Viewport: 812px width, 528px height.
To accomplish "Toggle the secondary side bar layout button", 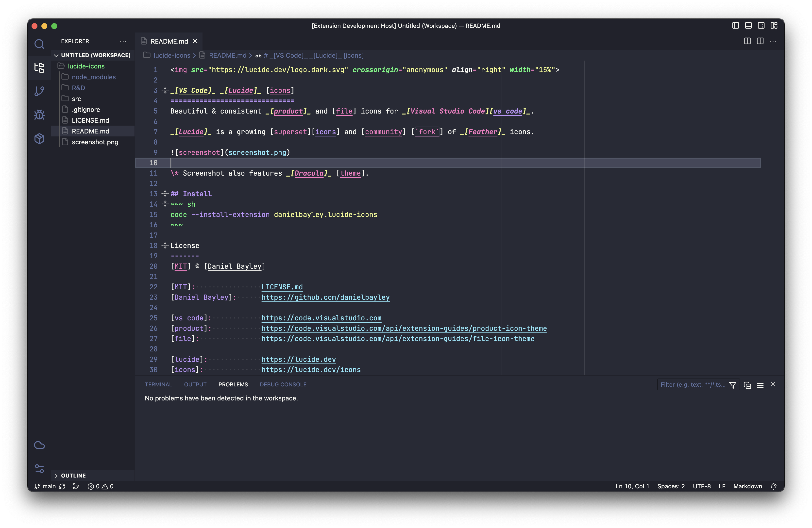I will pos(761,26).
